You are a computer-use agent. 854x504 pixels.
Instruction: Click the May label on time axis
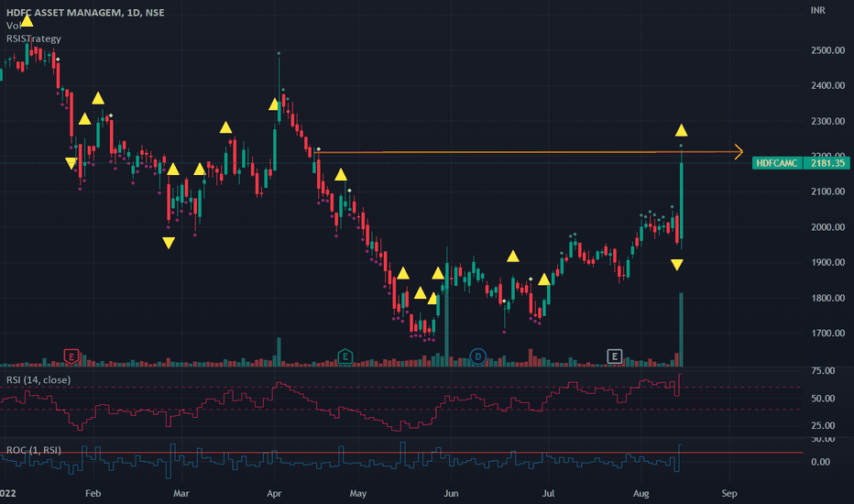point(358,493)
